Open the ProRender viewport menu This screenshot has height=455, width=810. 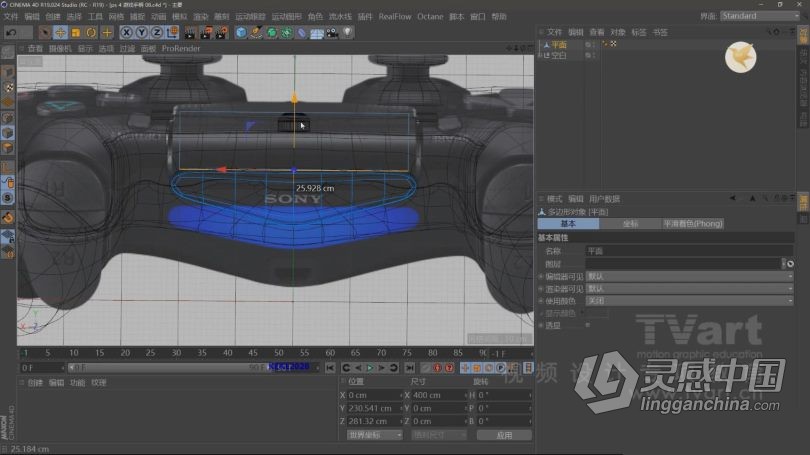(x=181, y=49)
